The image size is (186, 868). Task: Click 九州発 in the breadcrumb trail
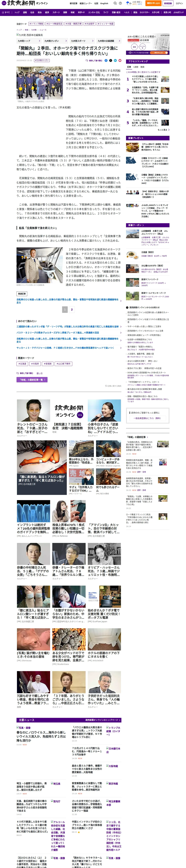pos(34,30)
